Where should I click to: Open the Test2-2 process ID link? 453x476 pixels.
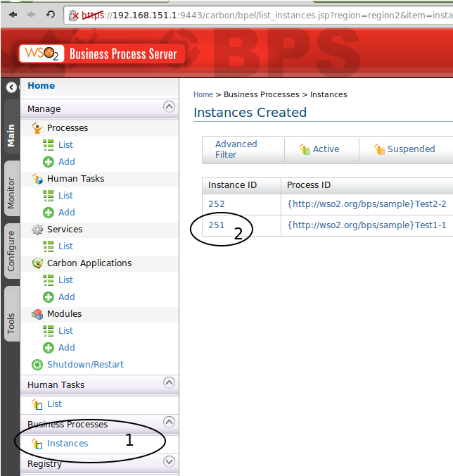click(x=366, y=204)
